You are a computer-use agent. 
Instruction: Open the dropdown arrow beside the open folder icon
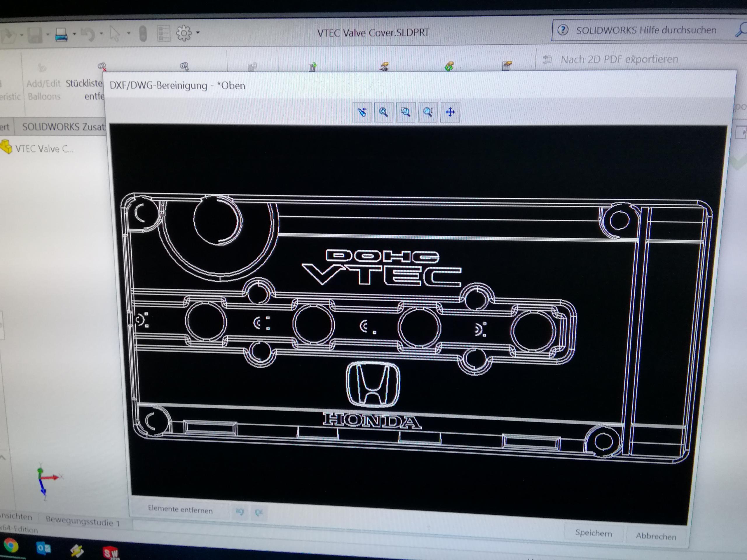click(x=22, y=35)
